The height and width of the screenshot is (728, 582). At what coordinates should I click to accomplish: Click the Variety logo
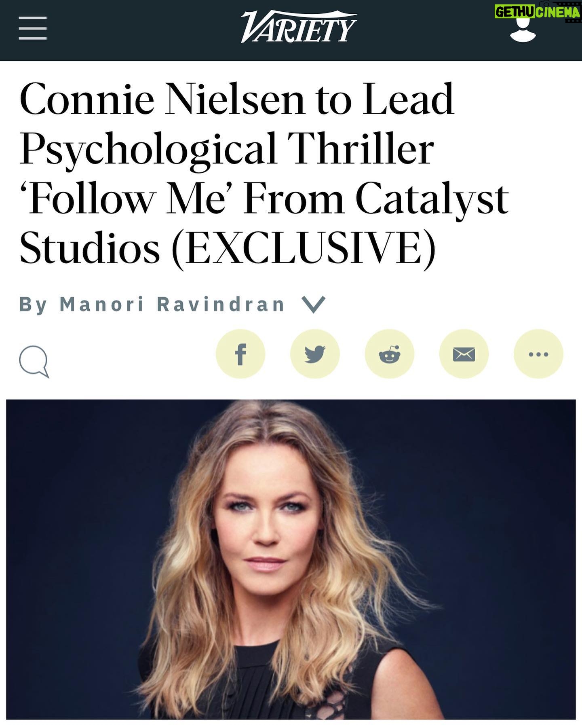[299, 27]
